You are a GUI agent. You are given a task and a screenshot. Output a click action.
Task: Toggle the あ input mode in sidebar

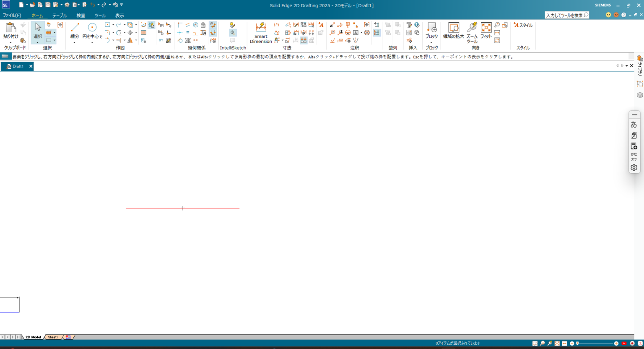tap(634, 125)
